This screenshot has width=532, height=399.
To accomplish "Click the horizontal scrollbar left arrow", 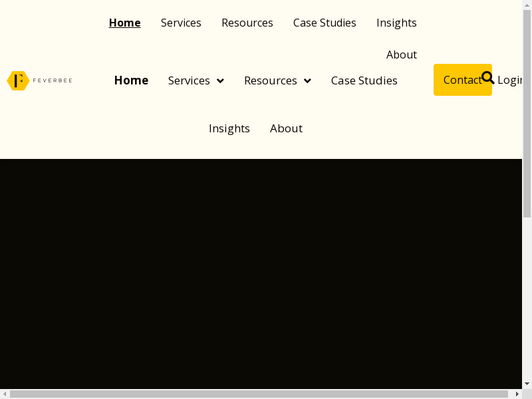I will (5, 394).
